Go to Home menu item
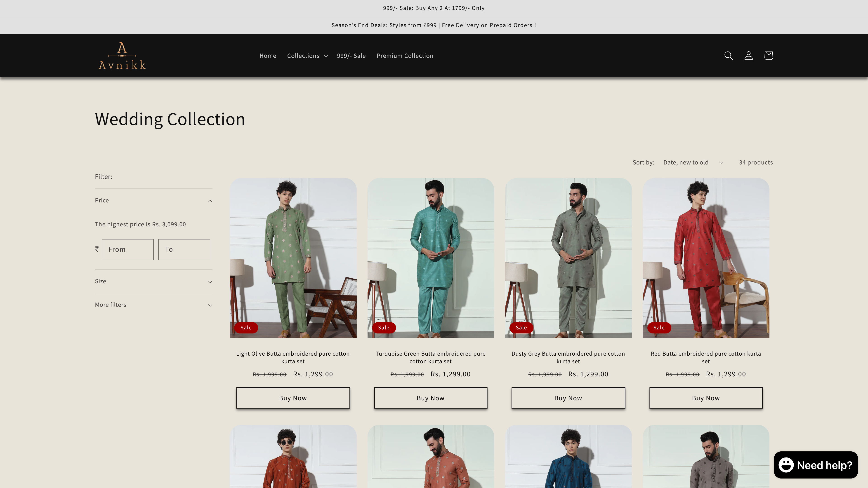868x488 pixels. [268, 56]
